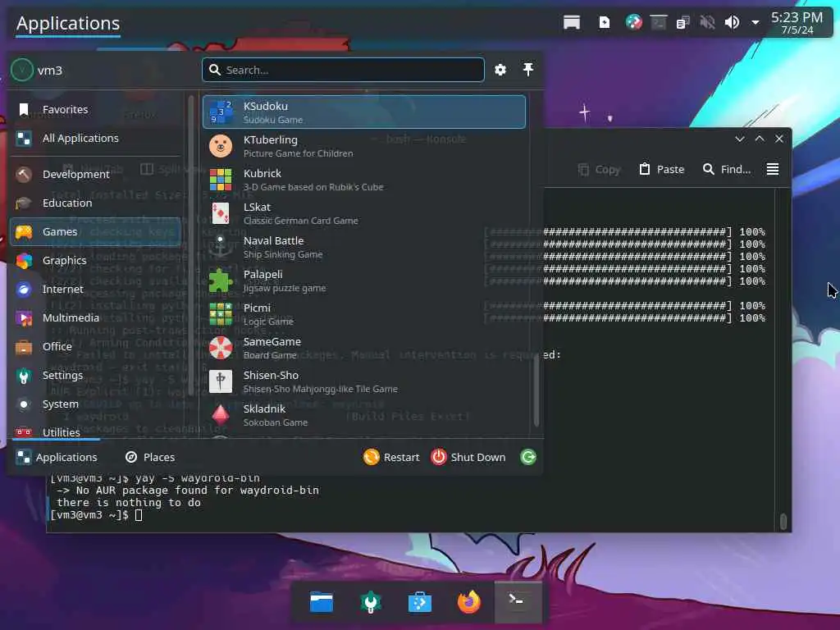The image size is (840, 630).
Task: Start Kubrick Rubik's Cube game
Action: click(363, 180)
